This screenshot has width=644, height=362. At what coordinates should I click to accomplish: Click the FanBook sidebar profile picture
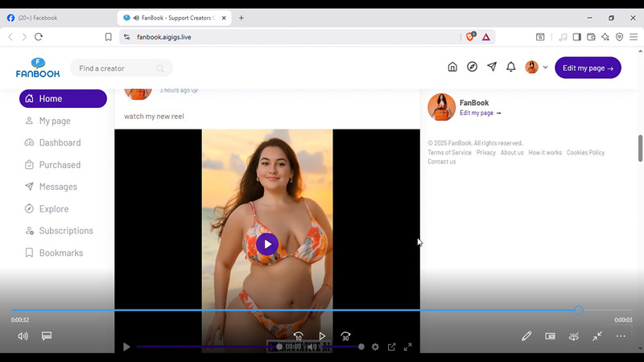pos(441,107)
